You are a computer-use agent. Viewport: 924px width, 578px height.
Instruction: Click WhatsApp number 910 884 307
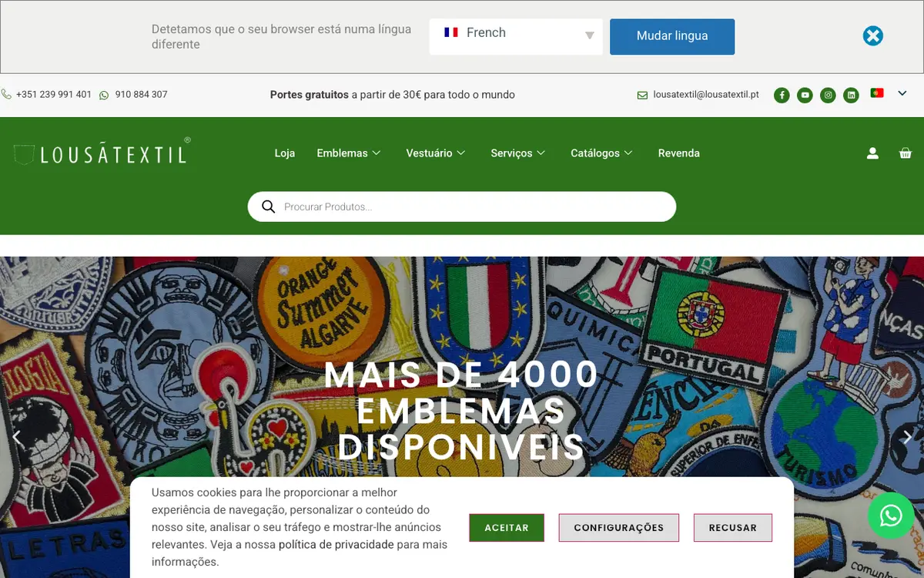click(x=141, y=95)
